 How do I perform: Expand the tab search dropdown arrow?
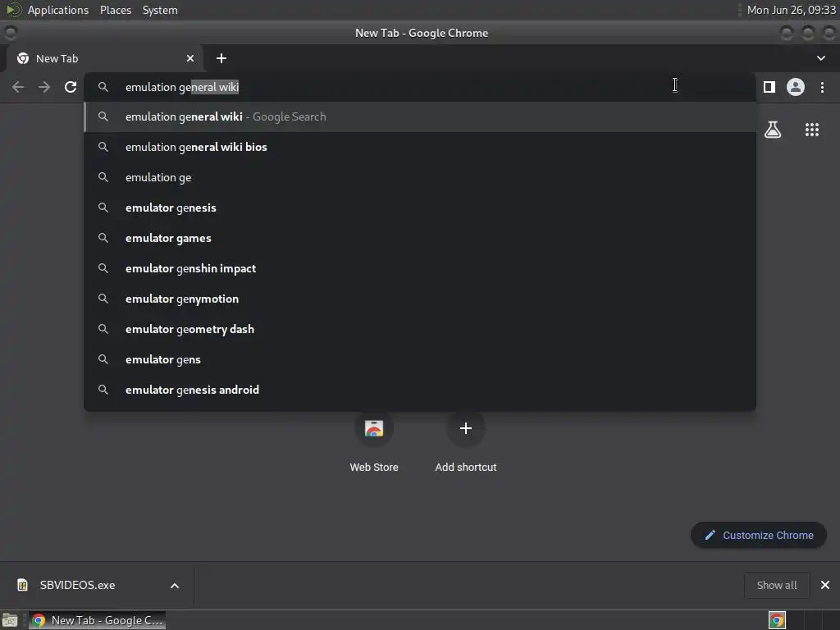click(x=820, y=58)
